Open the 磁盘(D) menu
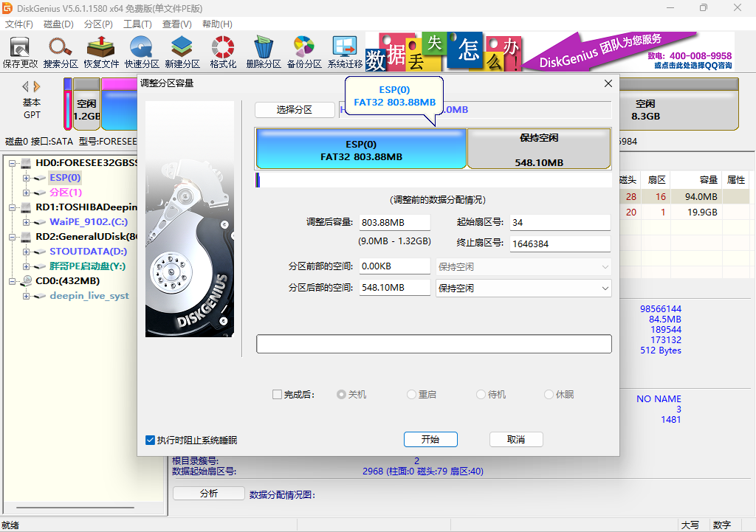The width and height of the screenshot is (756, 532). 58,24
